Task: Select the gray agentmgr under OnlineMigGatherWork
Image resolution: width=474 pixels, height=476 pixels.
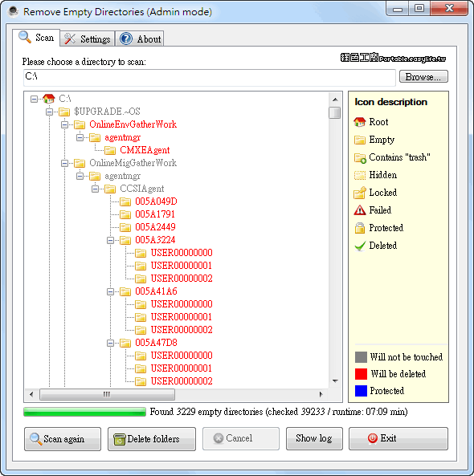Action: pos(122,176)
